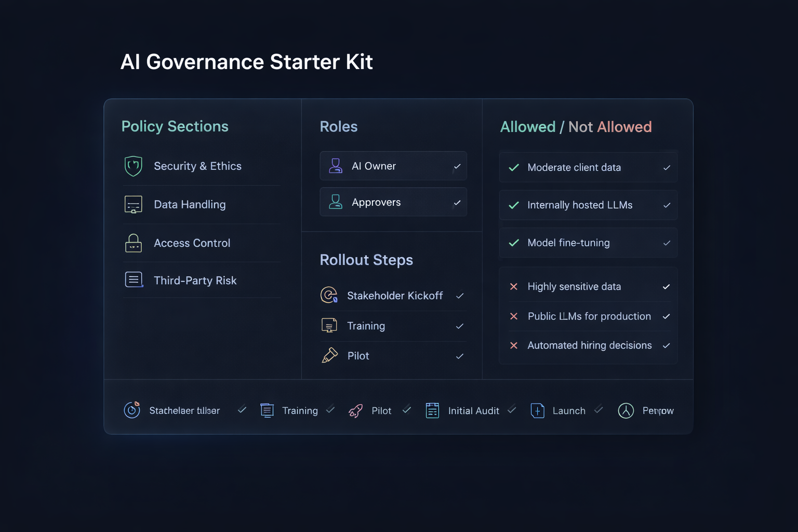Click the Policy Sections heading

(175, 126)
